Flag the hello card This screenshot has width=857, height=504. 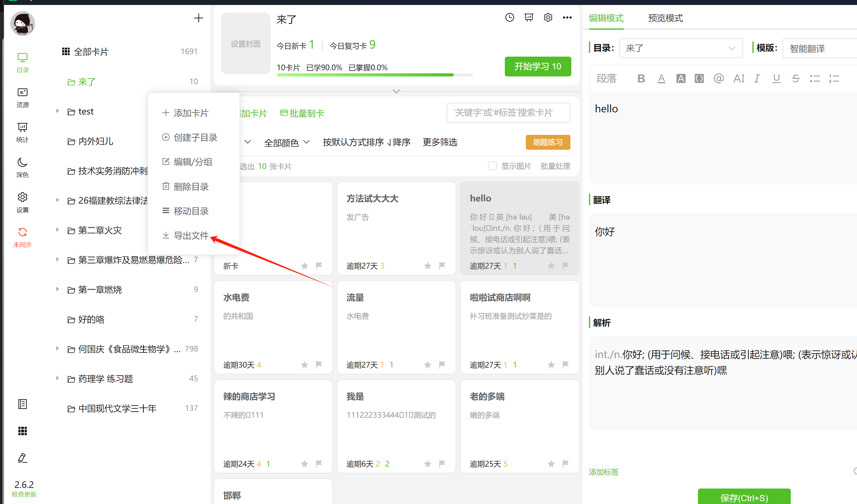tap(565, 265)
